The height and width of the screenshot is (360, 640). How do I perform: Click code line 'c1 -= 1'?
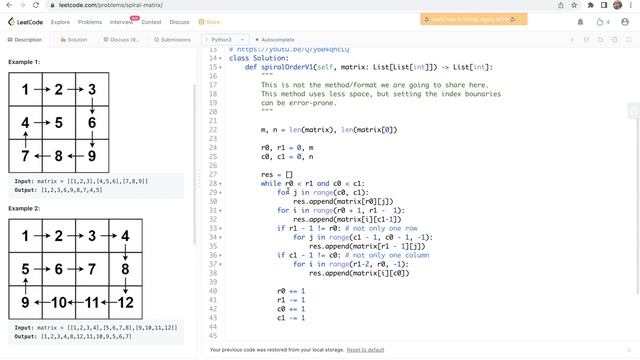click(x=291, y=318)
